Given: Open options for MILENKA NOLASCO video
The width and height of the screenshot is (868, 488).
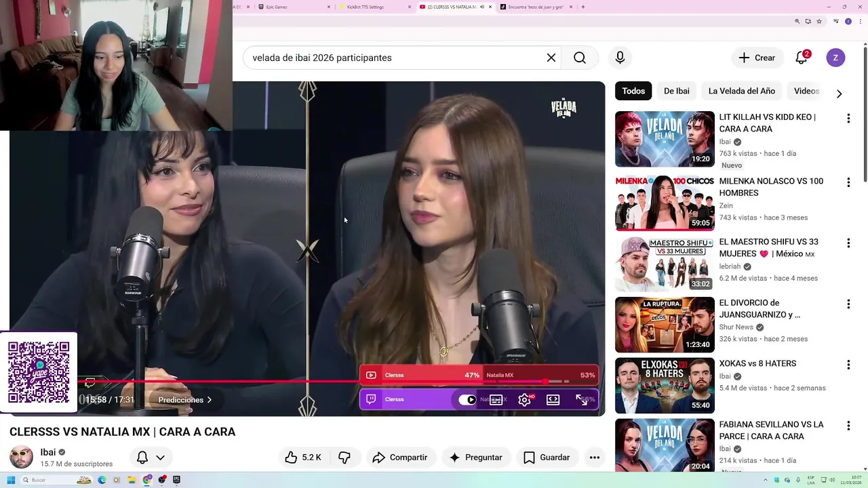Looking at the screenshot, I should (848, 182).
